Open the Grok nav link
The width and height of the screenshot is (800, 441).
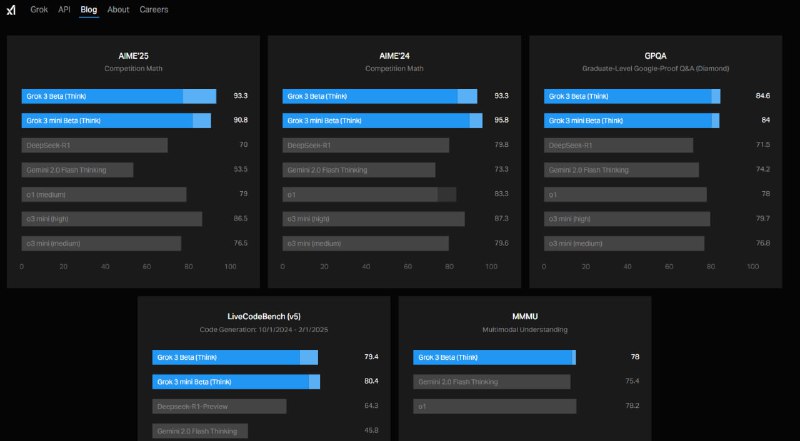39,9
